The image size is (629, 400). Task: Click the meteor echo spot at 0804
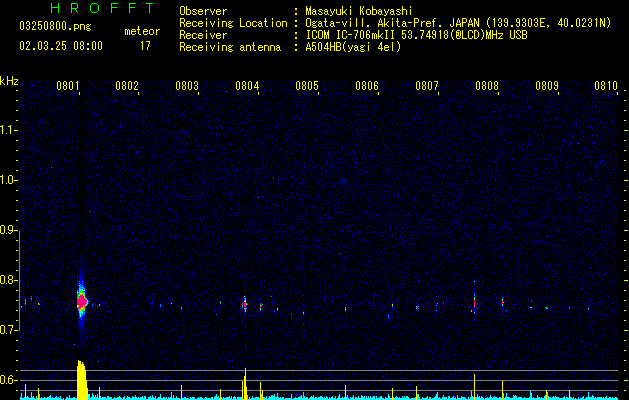pos(245,305)
